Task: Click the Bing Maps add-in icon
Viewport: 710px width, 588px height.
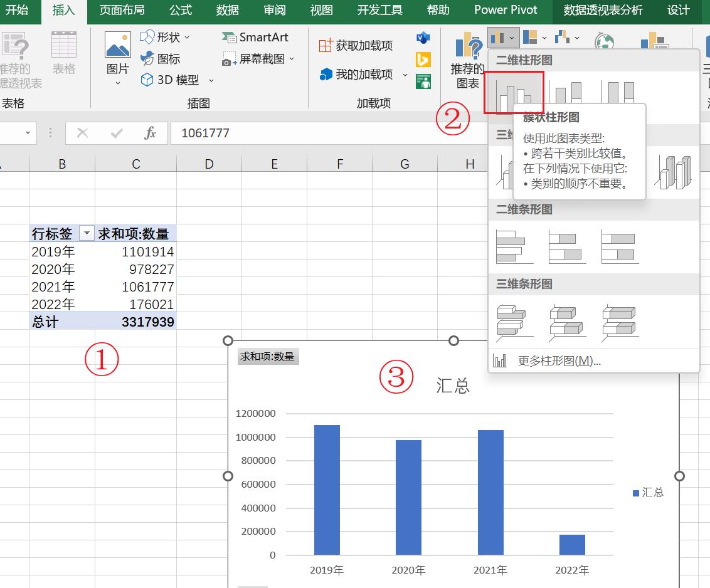Action: tap(423, 60)
